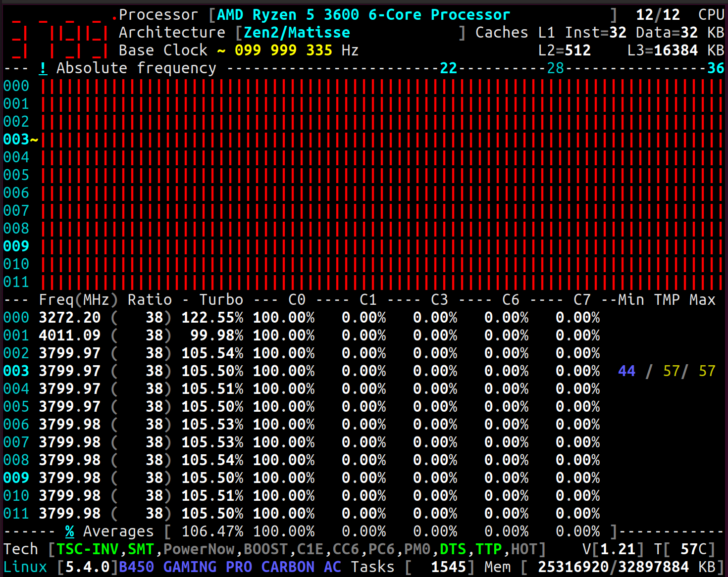
Task: Click the BOOST technology flag
Action: click(265, 549)
